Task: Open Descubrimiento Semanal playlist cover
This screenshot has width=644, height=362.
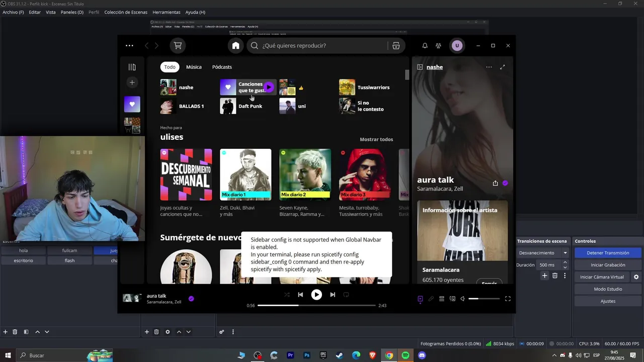Action: click(x=186, y=174)
